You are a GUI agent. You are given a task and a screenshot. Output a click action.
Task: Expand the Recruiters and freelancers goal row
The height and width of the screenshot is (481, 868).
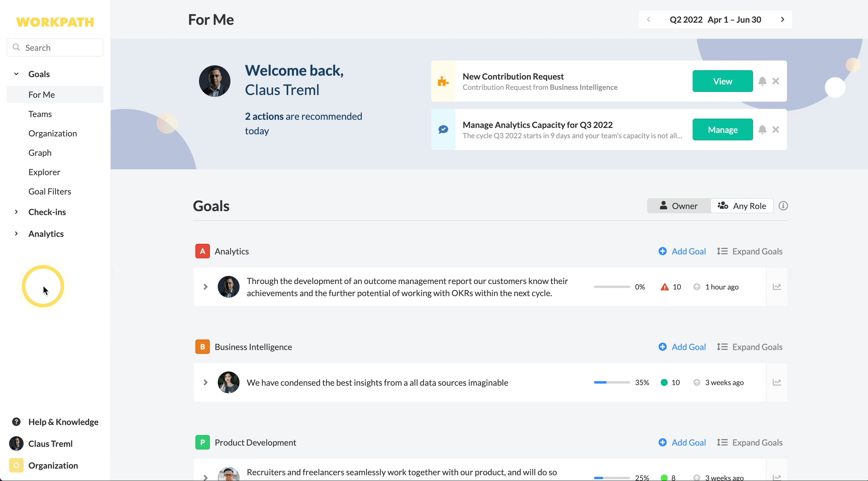coord(205,477)
